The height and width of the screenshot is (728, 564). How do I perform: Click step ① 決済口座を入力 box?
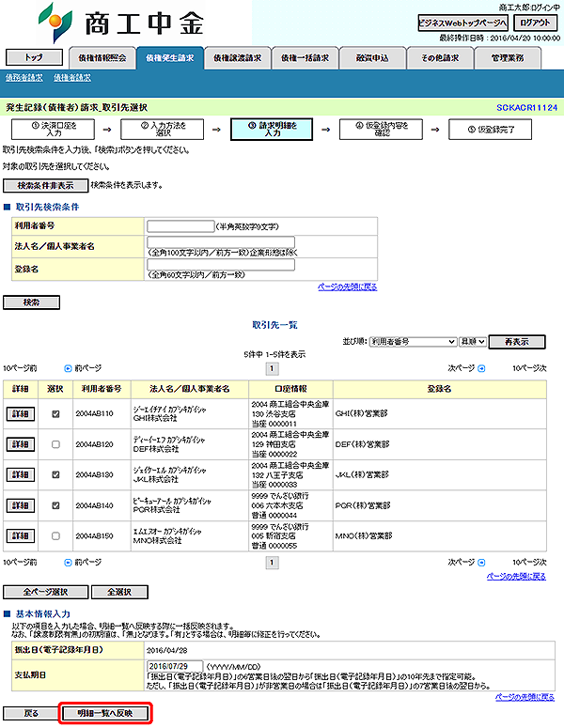(53, 129)
